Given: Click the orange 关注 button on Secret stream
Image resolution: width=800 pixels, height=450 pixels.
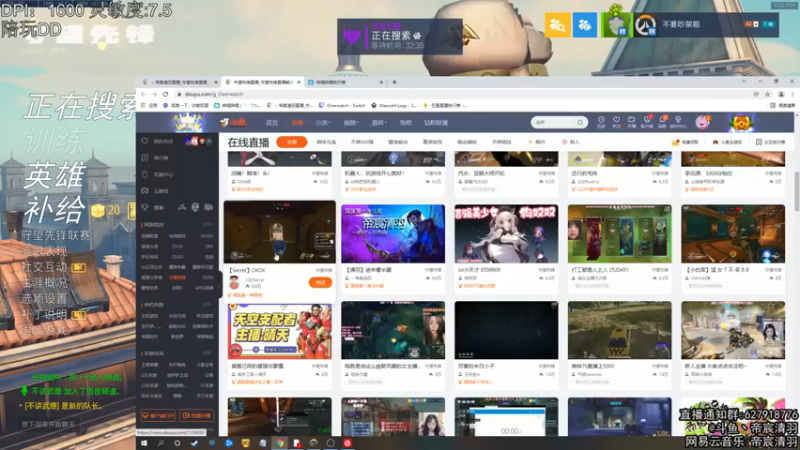Looking at the screenshot, I should 320,283.
